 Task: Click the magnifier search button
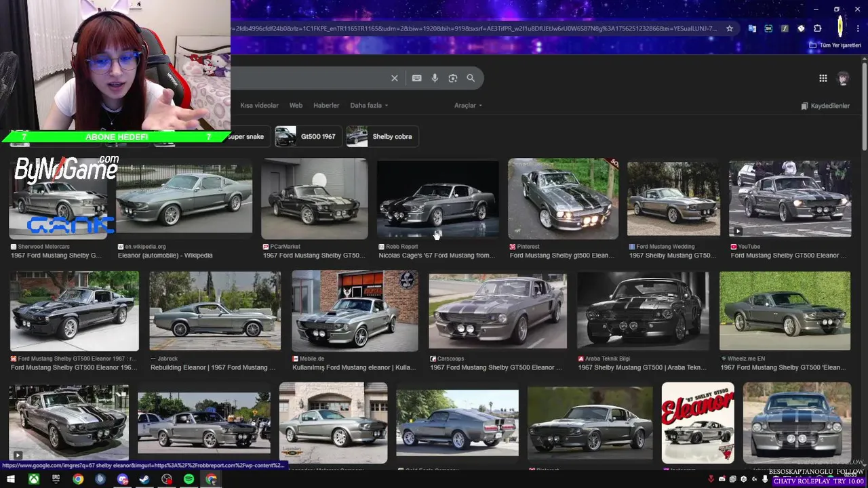471,78
